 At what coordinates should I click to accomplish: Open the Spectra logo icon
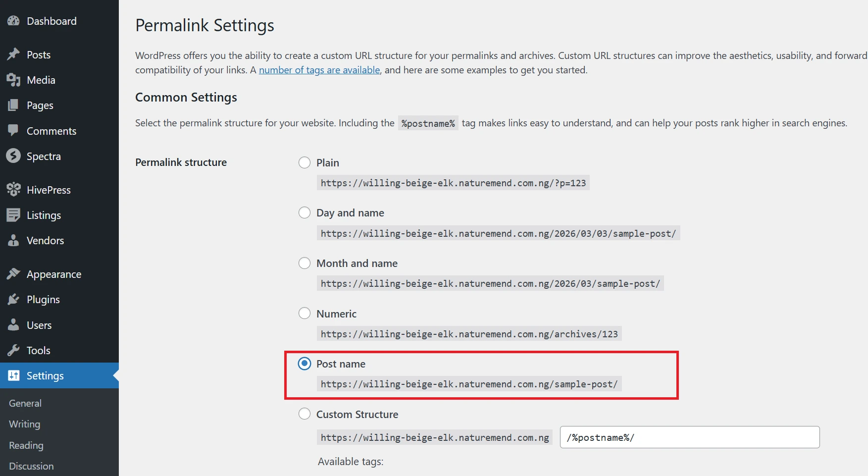coord(13,156)
